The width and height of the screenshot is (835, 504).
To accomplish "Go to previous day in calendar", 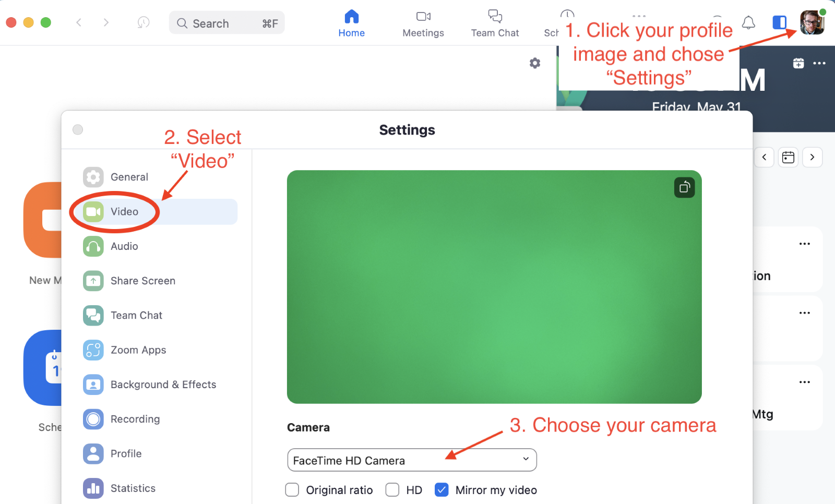I will [764, 157].
